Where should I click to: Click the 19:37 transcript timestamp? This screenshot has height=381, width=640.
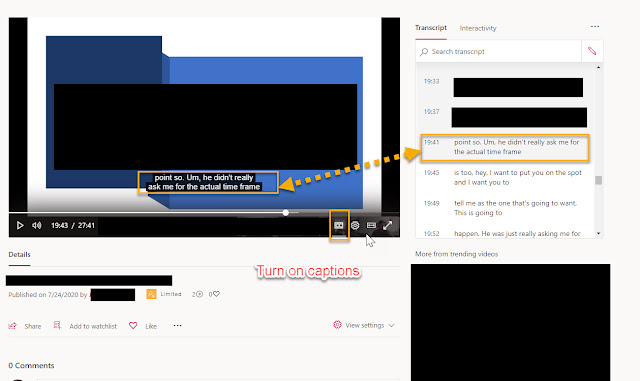[431, 111]
